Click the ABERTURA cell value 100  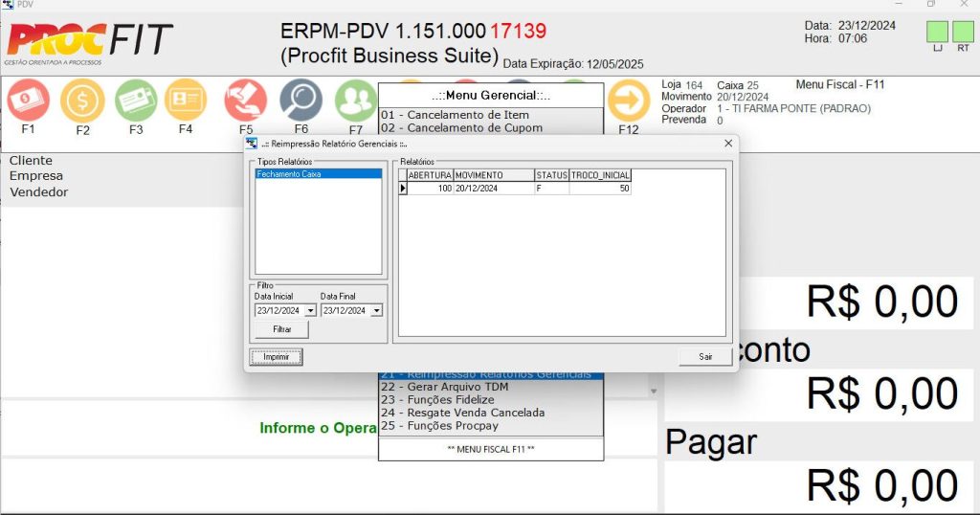point(430,189)
